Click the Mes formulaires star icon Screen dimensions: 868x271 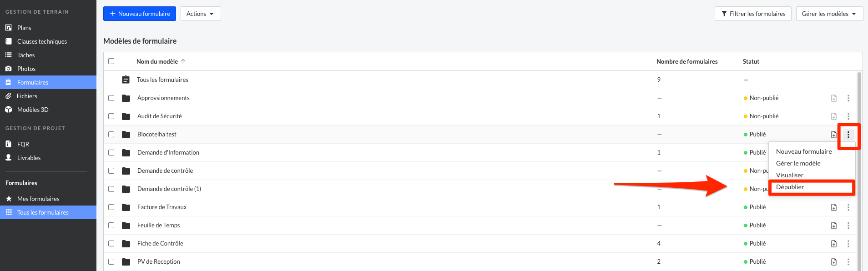pos(9,199)
